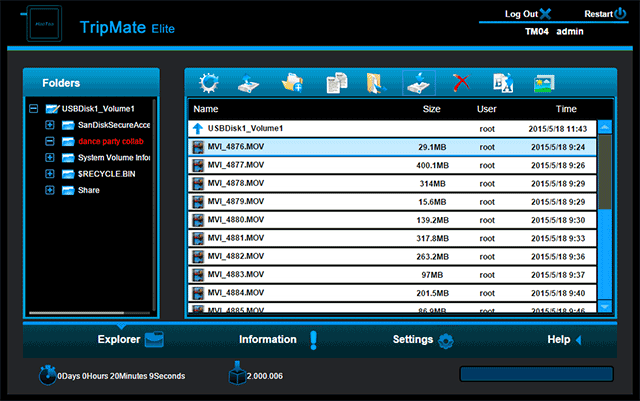The image size is (640, 401).
Task: Click the firmware version box icon
Action: (237, 373)
